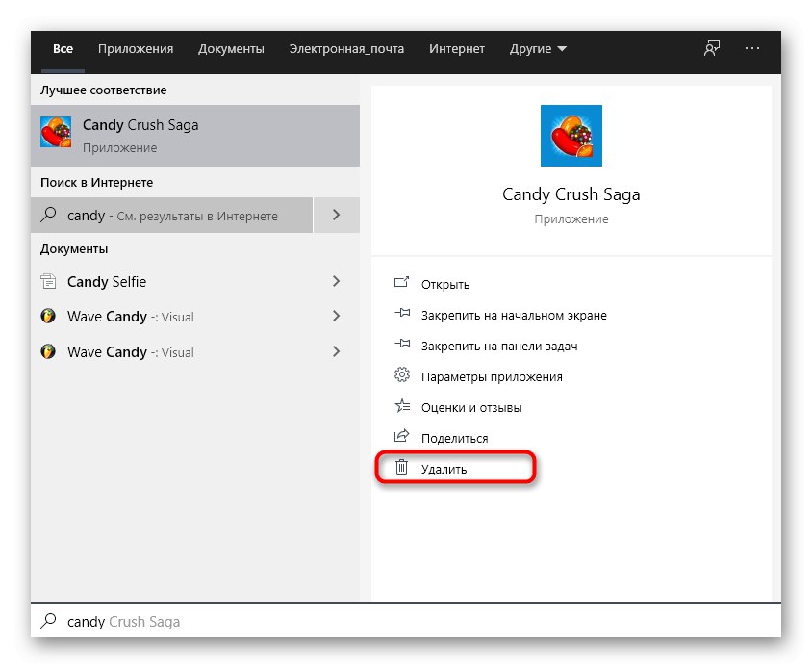Image resolution: width=812 pixels, height=668 pixels.
Task: Switch to the Все tab
Action: click(63, 49)
